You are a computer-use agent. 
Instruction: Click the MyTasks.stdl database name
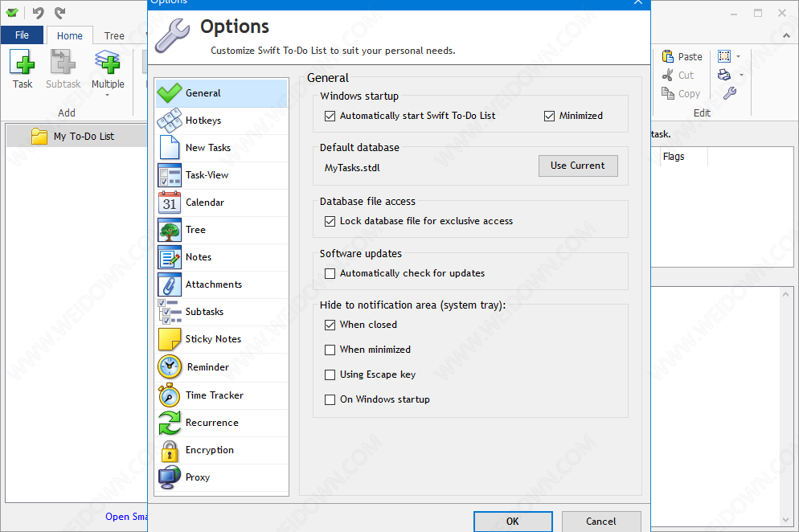click(352, 168)
